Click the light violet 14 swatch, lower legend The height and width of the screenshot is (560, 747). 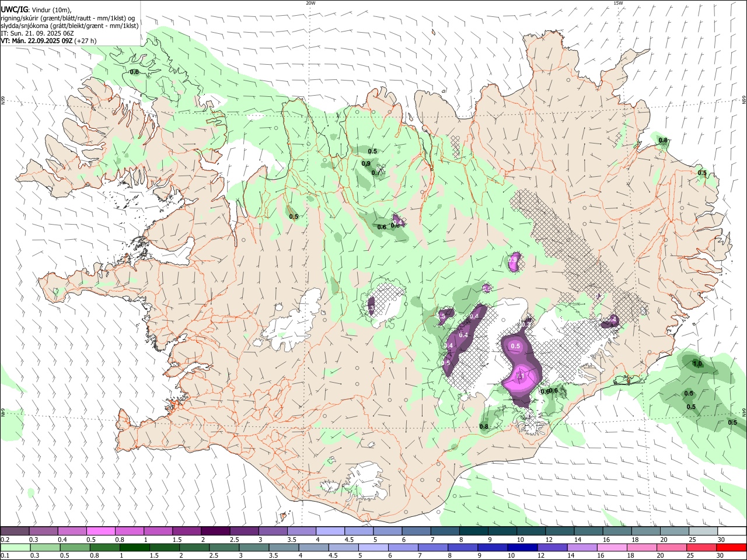tap(582, 547)
